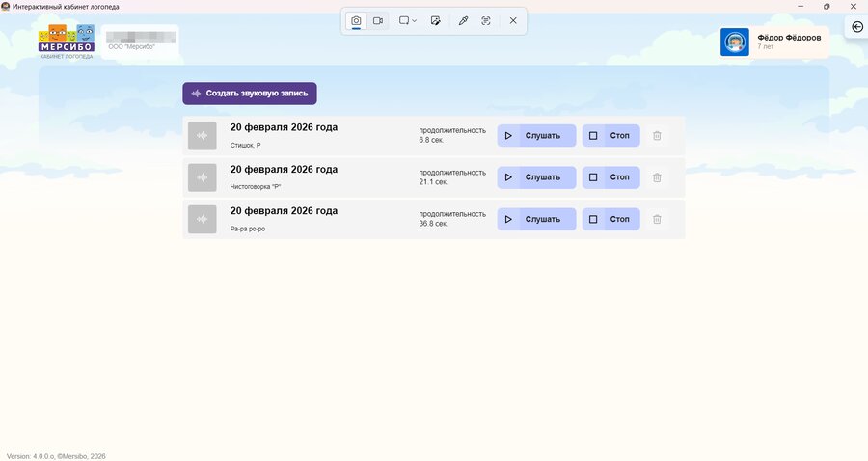
Task: Click waveform thumbnail of Чистоговорка Р recording
Action: pyautogui.click(x=203, y=177)
